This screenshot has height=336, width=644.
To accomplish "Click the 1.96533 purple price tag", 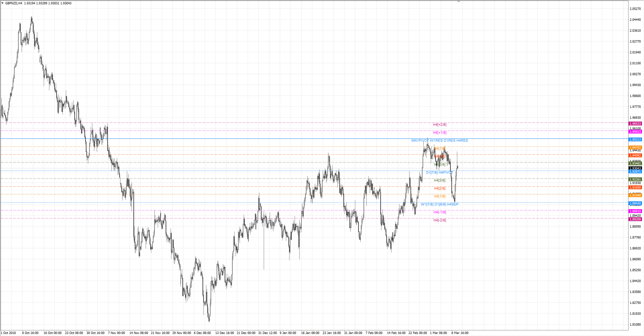I will (635, 124).
